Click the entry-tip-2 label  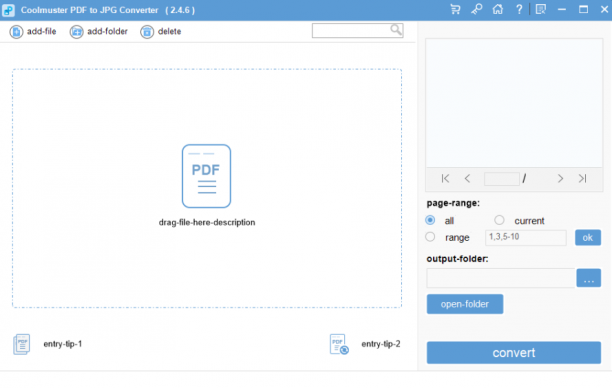tap(381, 344)
